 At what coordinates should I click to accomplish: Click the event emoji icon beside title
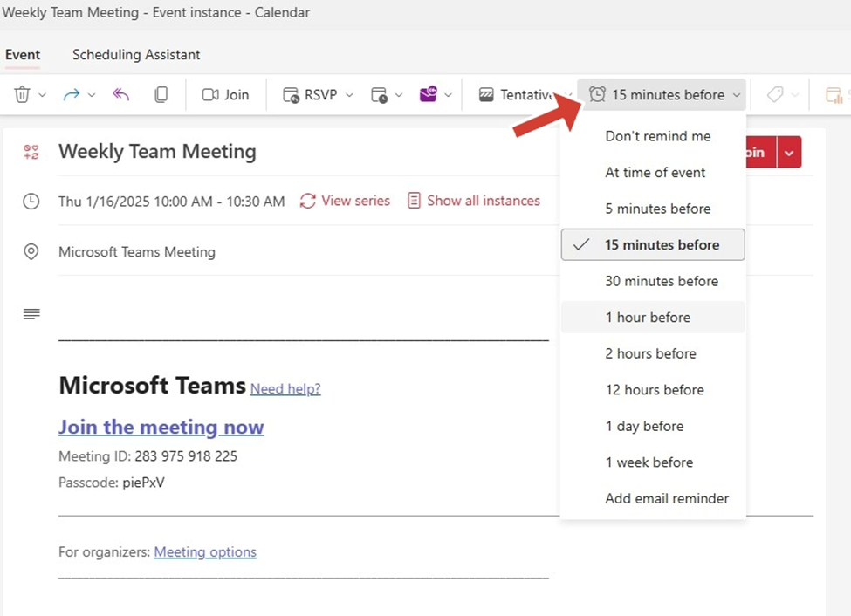[x=31, y=152]
